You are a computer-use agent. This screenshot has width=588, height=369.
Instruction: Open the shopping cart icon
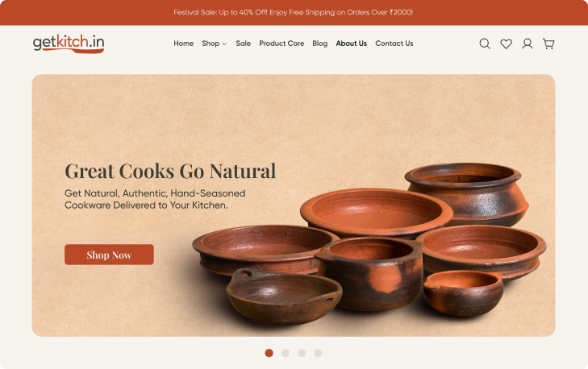click(548, 44)
